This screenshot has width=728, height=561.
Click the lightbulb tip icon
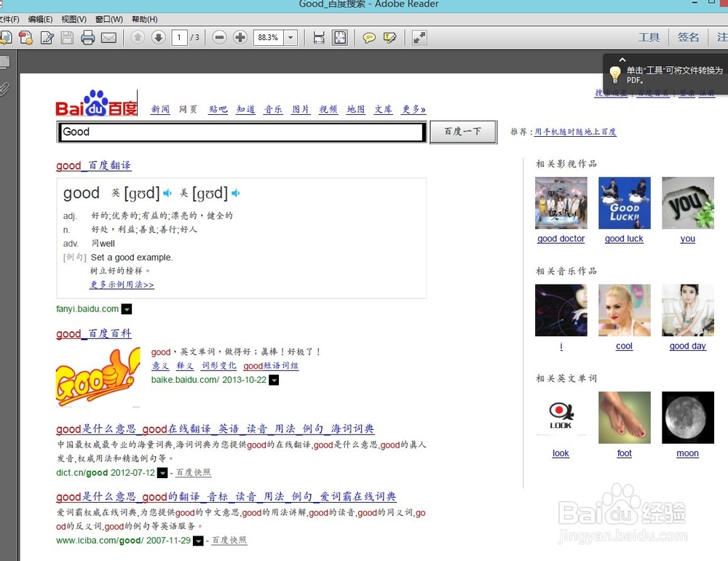(614, 74)
